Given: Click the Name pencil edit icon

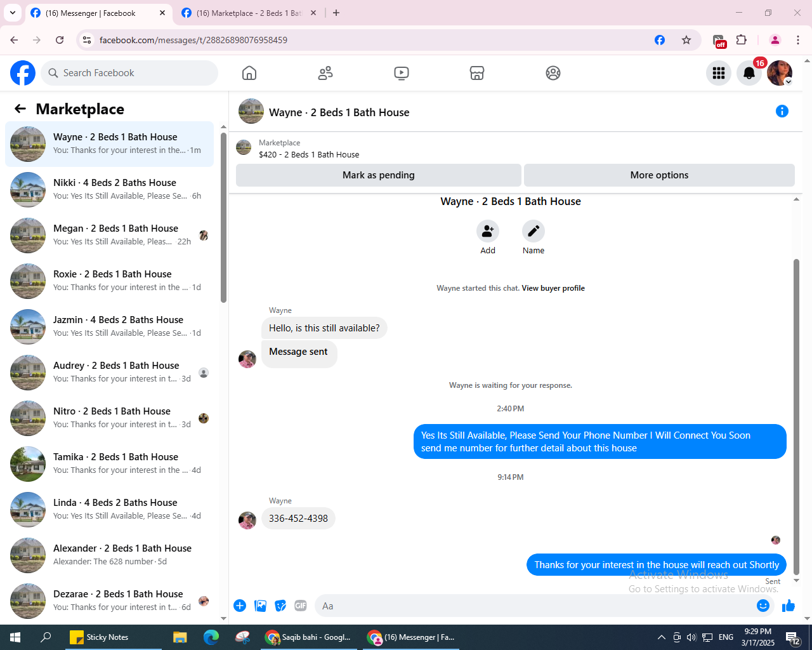Looking at the screenshot, I should (x=534, y=231).
